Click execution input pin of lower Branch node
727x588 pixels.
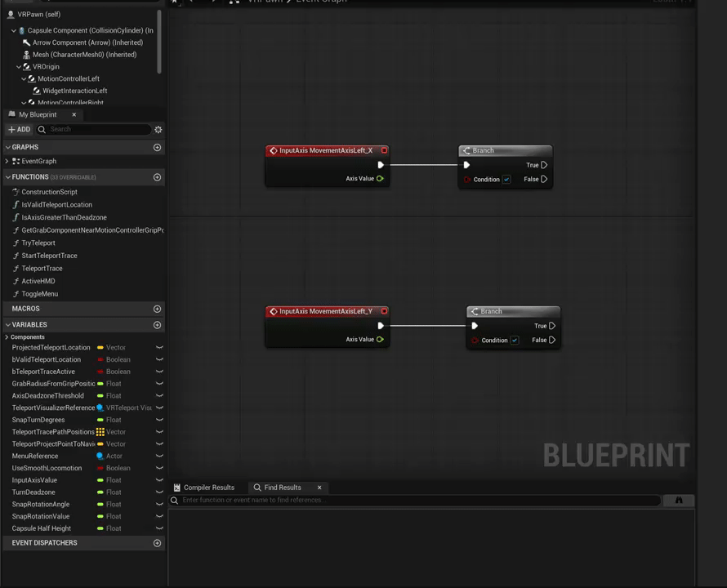(475, 326)
